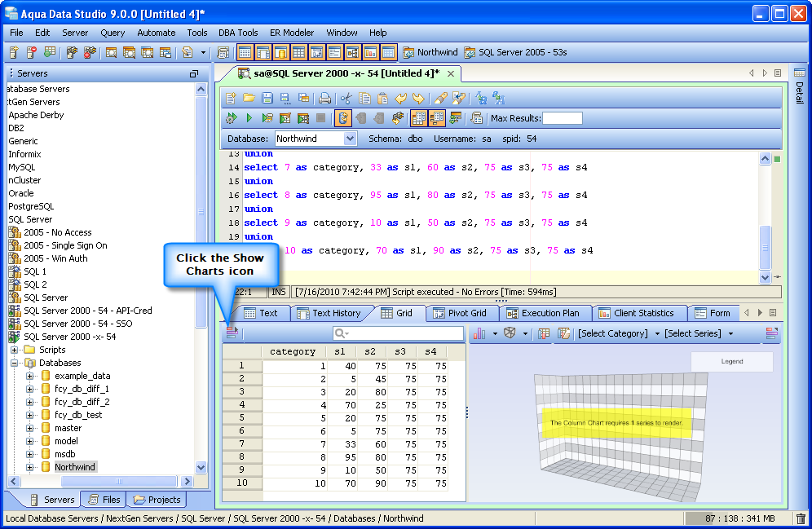Collapse the Databases tree node

[x=15, y=363]
